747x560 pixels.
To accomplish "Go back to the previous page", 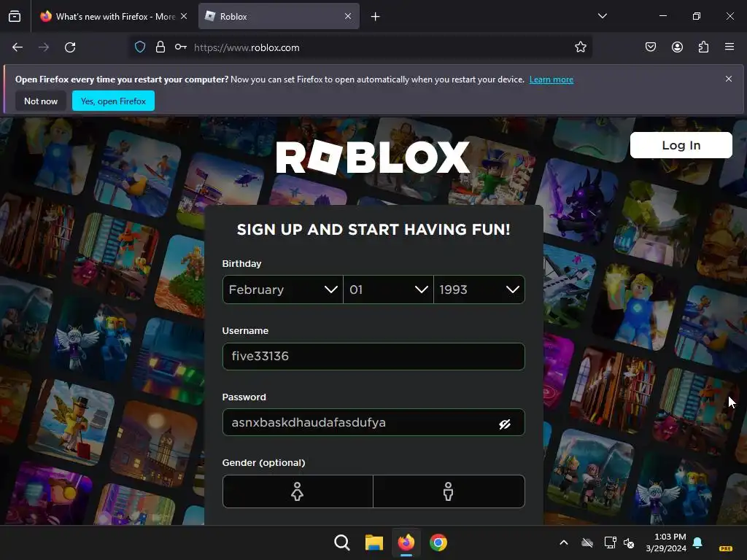I will pos(18,47).
